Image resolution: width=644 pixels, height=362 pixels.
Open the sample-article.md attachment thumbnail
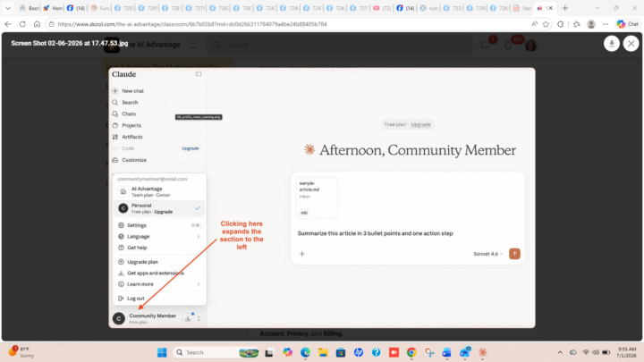317,198
